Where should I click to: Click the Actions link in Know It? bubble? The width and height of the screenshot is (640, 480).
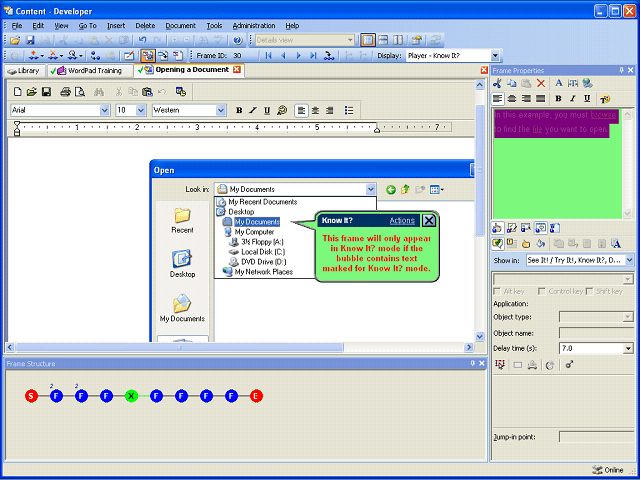click(402, 220)
